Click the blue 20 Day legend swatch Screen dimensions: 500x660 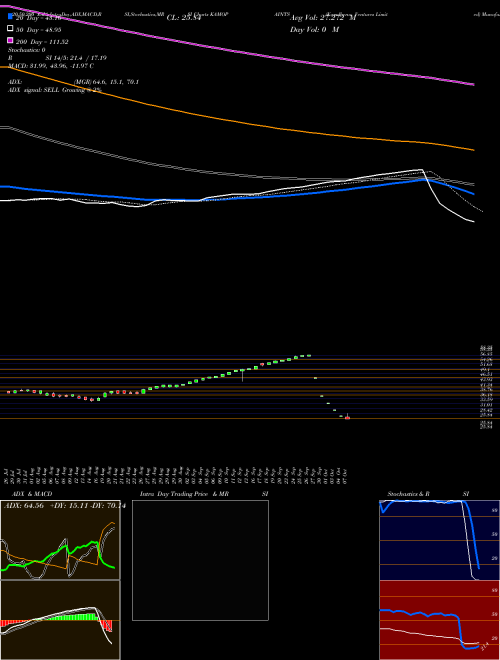[x=10, y=17]
